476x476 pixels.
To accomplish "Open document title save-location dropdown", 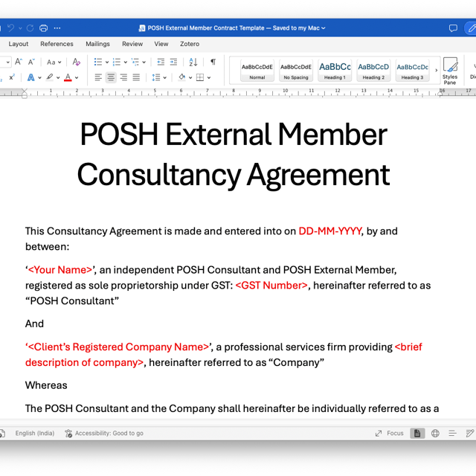I will tap(324, 28).
